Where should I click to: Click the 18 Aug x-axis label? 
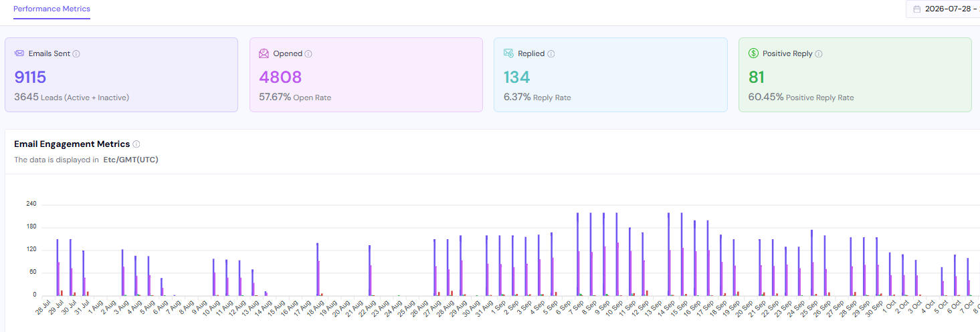pos(314,309)
